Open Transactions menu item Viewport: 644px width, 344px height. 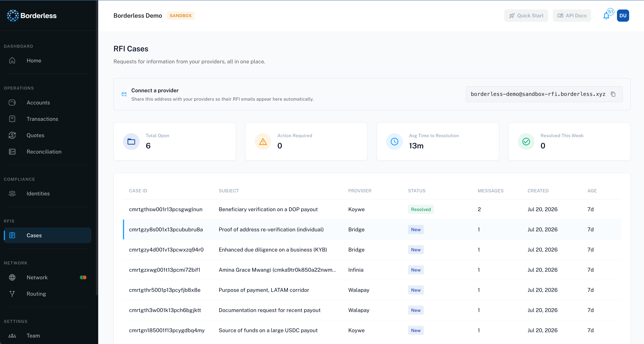(48, 119)
